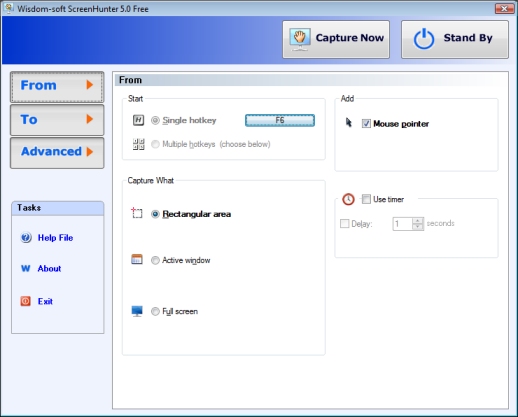Click the hand-on-monitor Capture Now icon

coord(300,40)
